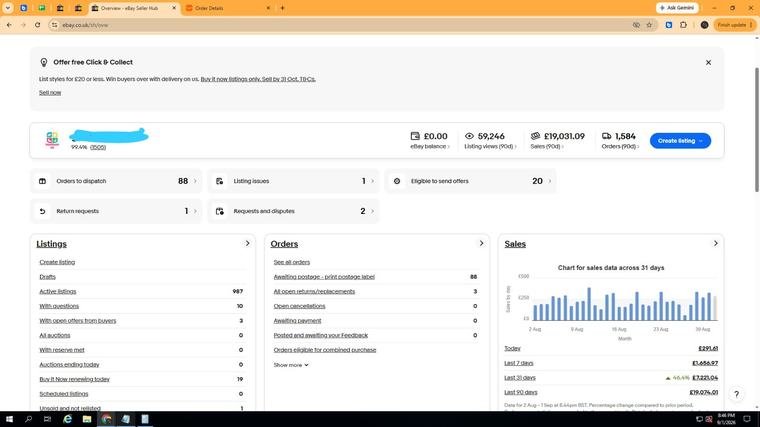Open With open offers from buyers
The width and height of the screenshot is (760, 427).
pyautogui.click(x=78, y=320)
